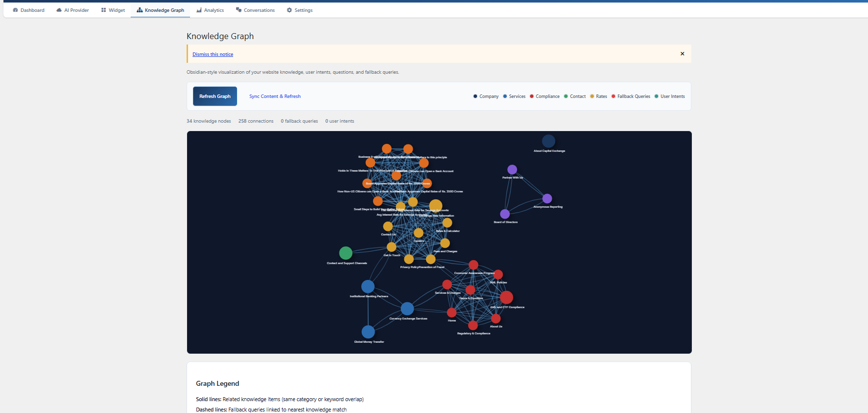Viewport: 868px width, 413px height.
Task: Select the Regulatory & Compliance node
Action: (473, 325)
